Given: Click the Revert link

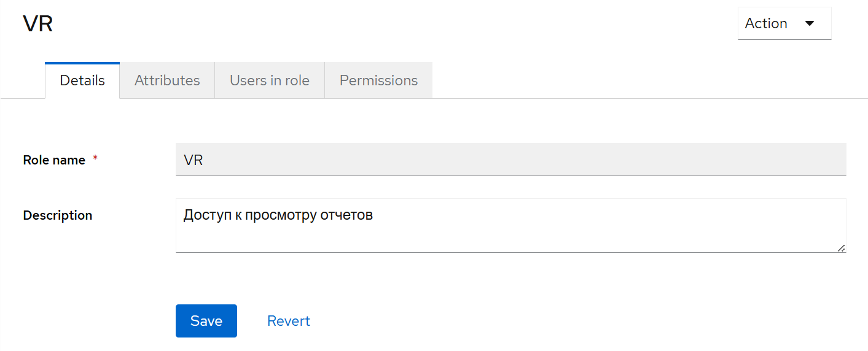Looking at the screenshot, I should coord(289,321).
